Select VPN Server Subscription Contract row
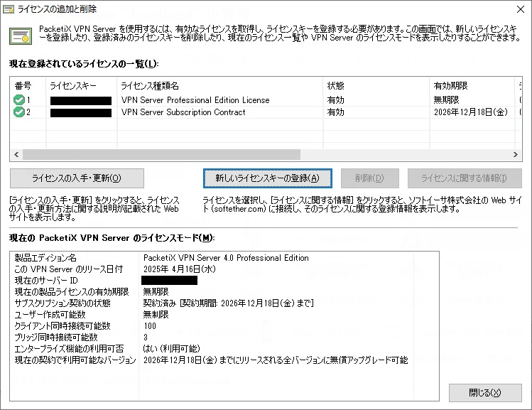 (183, 112)
